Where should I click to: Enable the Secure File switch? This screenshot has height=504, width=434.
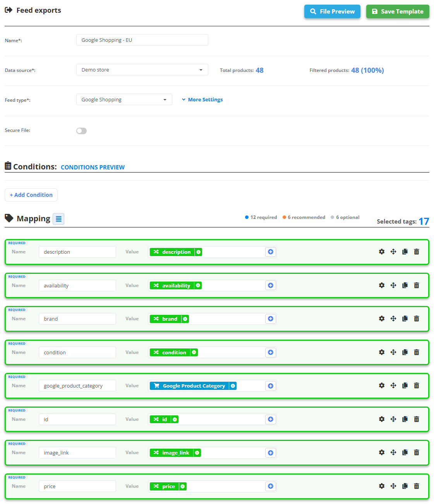pyautogui.click(x=81, y=131)
